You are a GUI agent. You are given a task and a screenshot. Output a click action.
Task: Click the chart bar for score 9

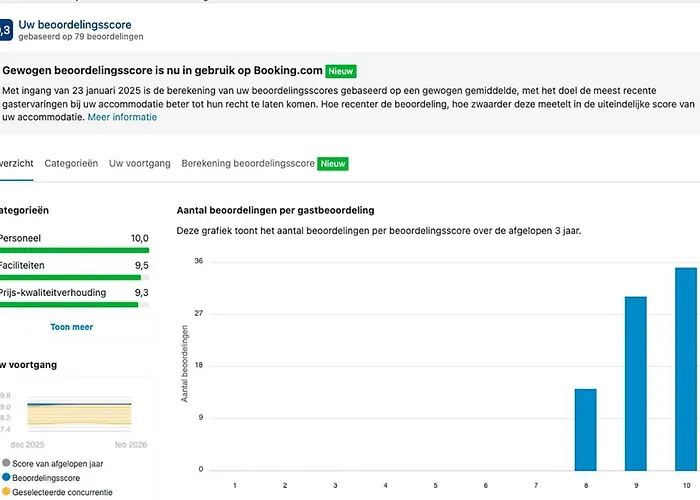[x=636, y=383]
